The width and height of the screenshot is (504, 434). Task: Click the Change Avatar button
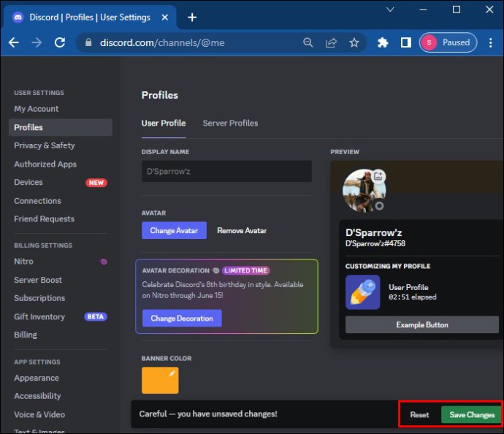(174, 230)
